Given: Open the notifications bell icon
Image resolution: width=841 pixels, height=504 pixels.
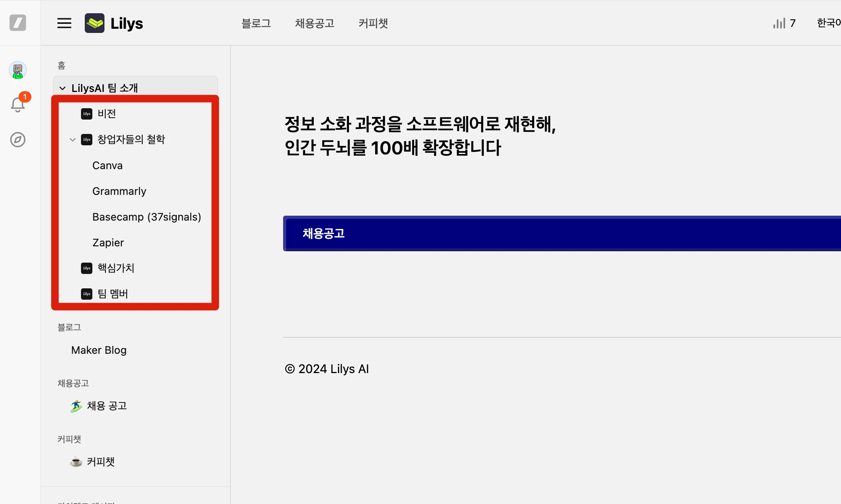Looking at the screenshot, I should [18, 104].
